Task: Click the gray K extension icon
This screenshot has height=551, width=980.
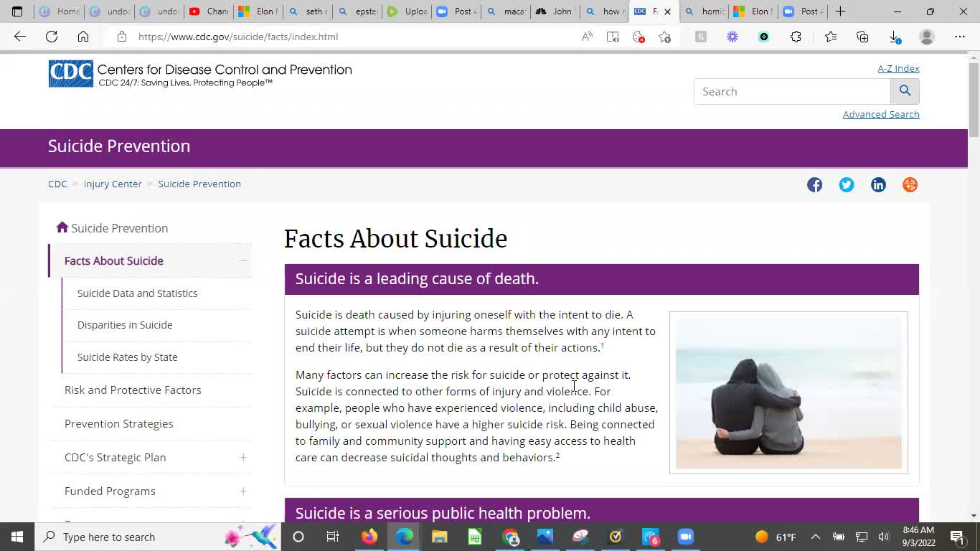Action: pos(701,37)
